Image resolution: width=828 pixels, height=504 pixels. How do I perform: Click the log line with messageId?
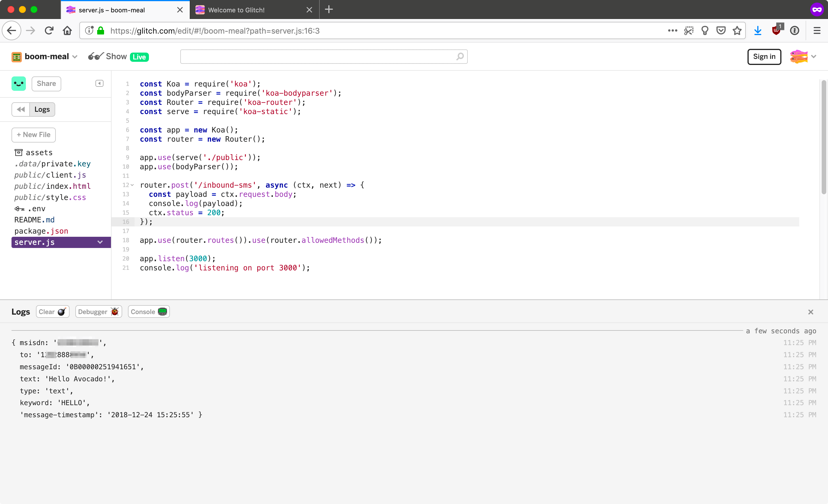pyautogui.click(x=82, y=367)
